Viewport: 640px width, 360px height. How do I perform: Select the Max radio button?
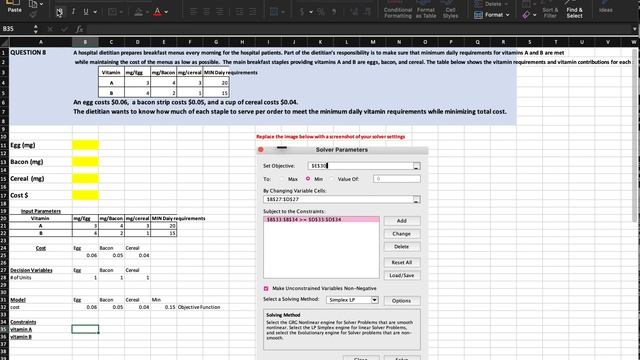(x=282, y=179)
